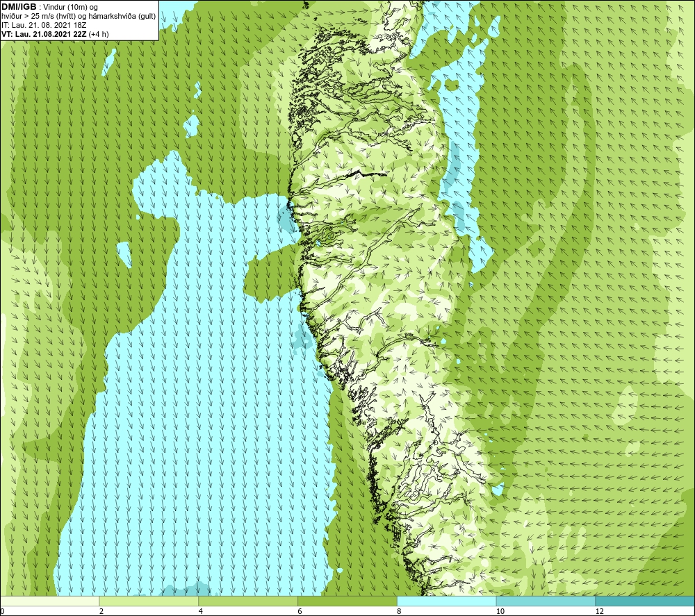The image size is (695, 616).
Task: Click the medium green 4–6 m/s scale segment
Action: [x=248, y=601]
